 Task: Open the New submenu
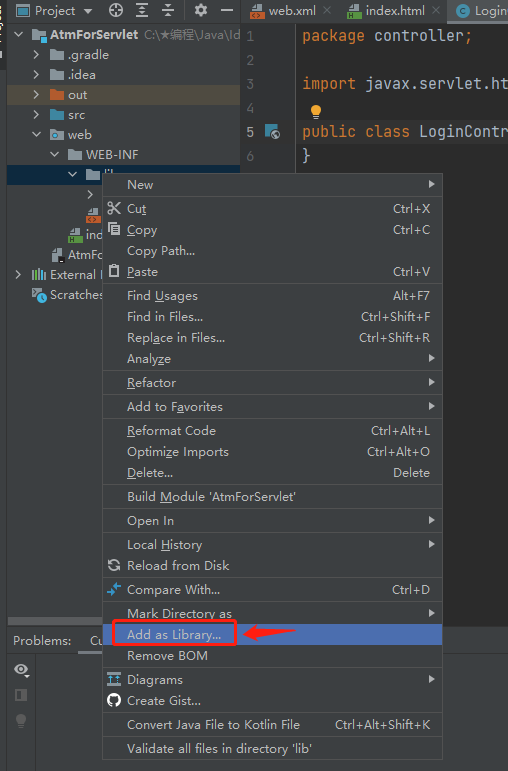pos(272,184)
